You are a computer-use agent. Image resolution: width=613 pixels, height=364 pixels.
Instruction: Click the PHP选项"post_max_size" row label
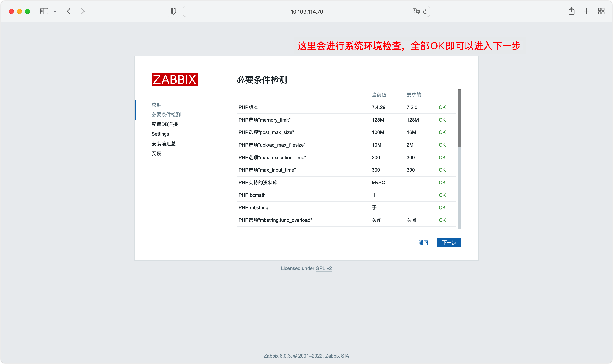coord(266,132)
